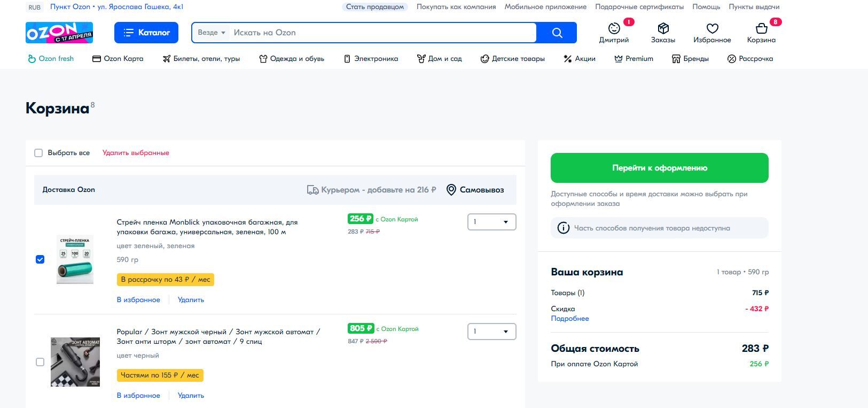868x408 pixels.
Task: Open Мобильное приложение link
Action: pyautogui.click(x=545, y=7)
